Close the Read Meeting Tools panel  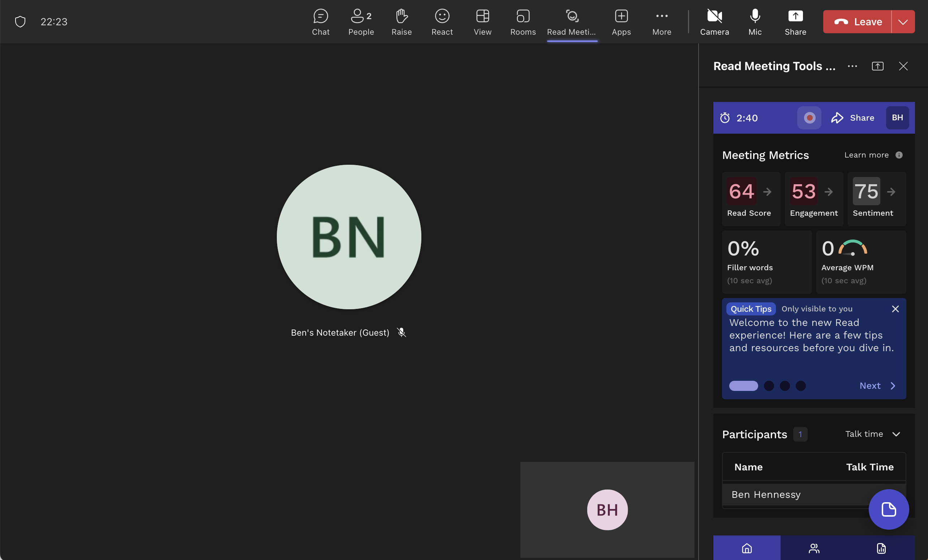(903, 66)
